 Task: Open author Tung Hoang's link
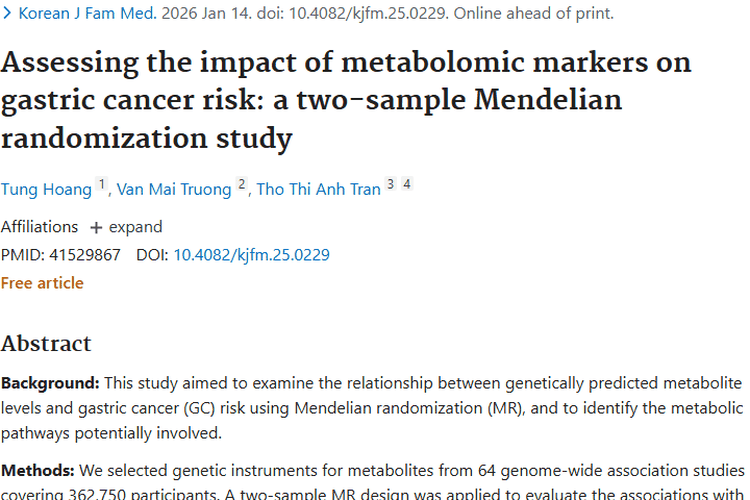(x=46, y=189)
